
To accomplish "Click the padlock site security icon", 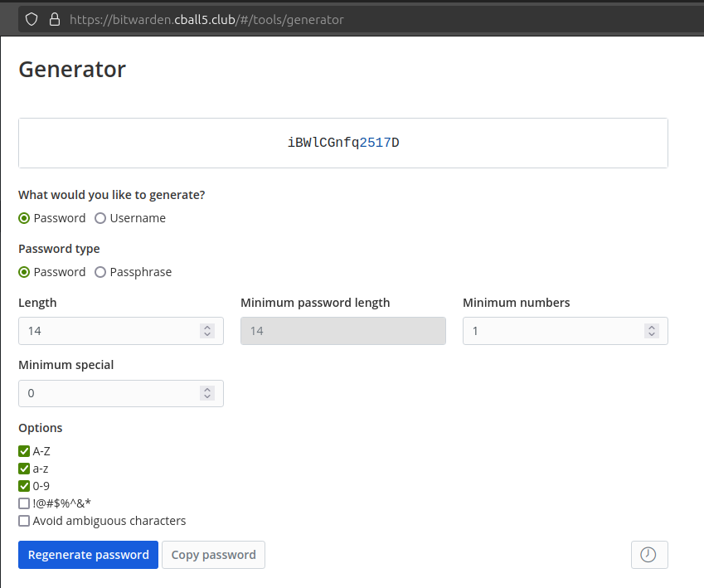I will coord(55,19).
